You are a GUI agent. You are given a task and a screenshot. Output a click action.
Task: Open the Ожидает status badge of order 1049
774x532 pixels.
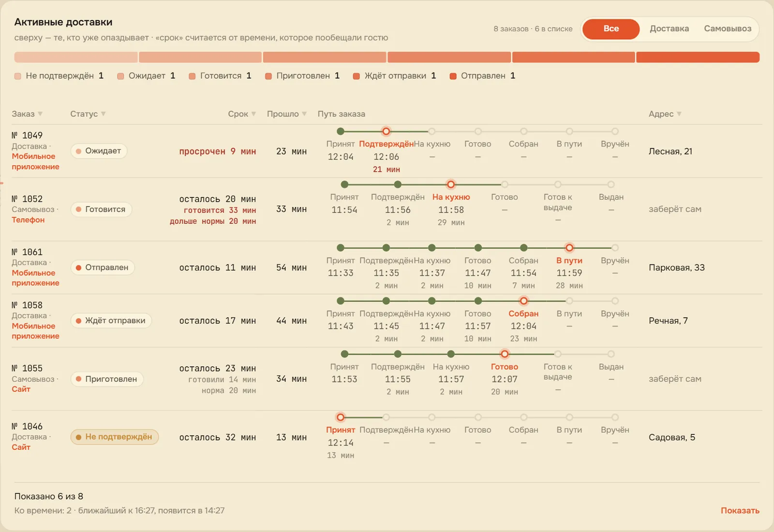point(99,151)
